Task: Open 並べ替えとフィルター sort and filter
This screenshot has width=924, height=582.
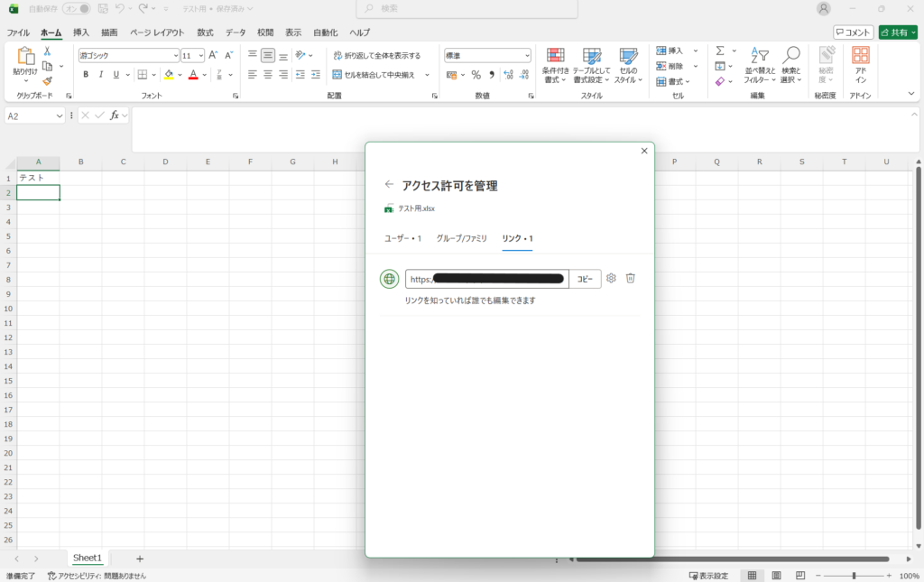Action: click(x=760, y=65)
